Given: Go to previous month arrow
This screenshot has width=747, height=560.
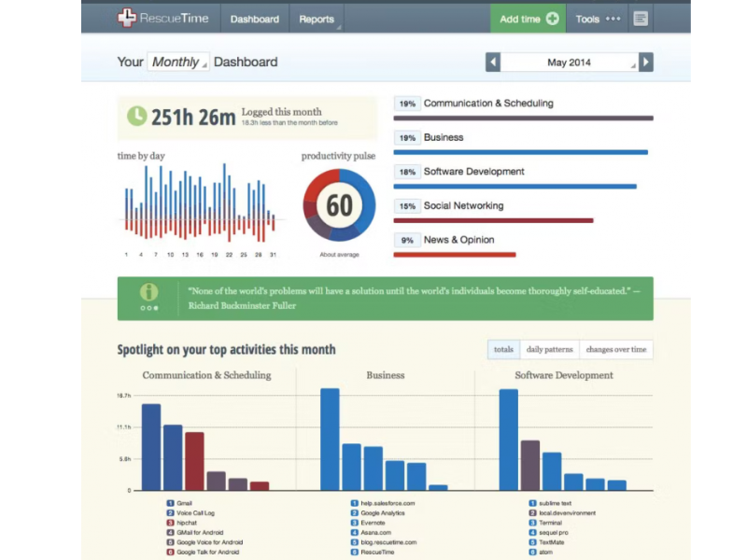Looking at the screenshot, I should click(x=493, y=63).
